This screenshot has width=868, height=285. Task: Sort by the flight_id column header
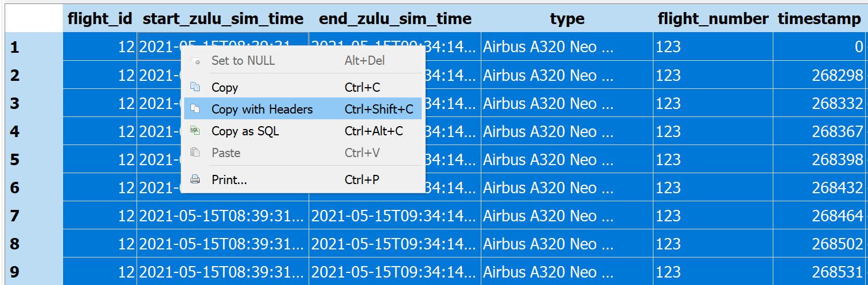click(x=100, y=19)
